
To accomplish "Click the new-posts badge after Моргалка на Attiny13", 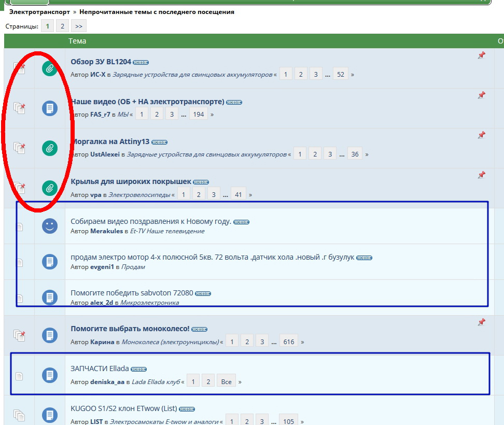I will (159, 142).
